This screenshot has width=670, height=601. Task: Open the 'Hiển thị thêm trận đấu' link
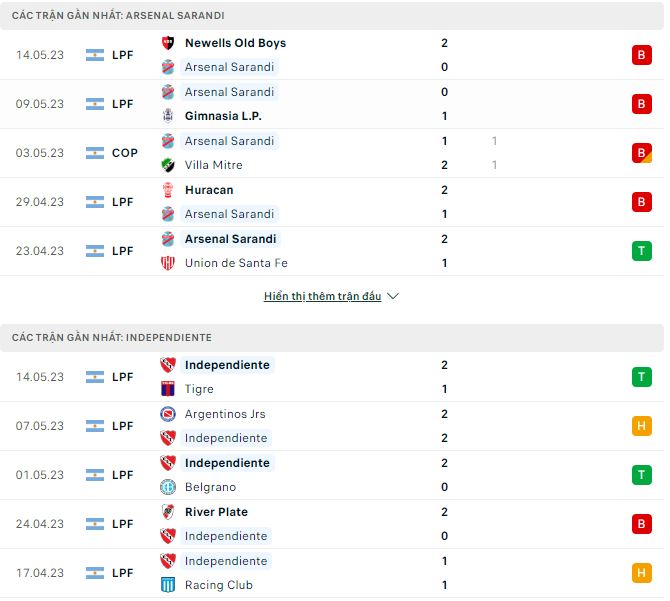(322, 297)
